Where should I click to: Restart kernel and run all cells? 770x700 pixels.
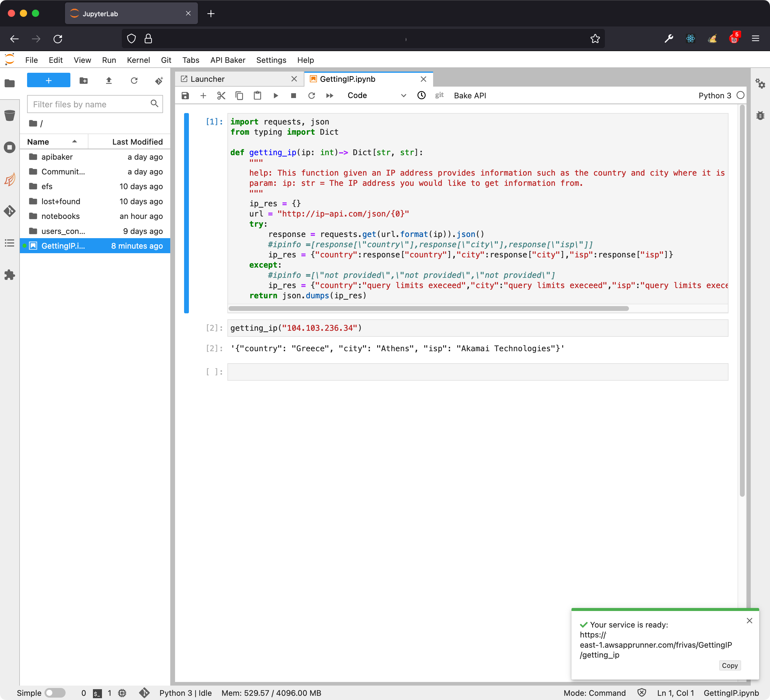(330, 96)
